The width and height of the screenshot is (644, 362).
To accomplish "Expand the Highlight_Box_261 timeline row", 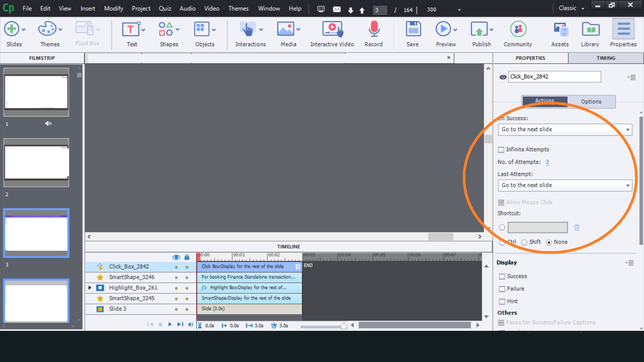I will tap(90, 288).
